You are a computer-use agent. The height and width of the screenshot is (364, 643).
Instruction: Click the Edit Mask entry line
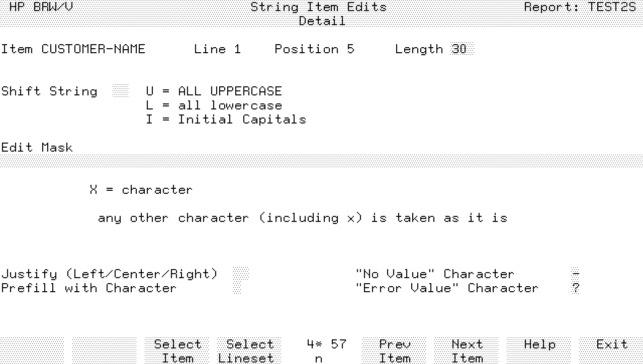pyautogui.click(x=321, y=162)
